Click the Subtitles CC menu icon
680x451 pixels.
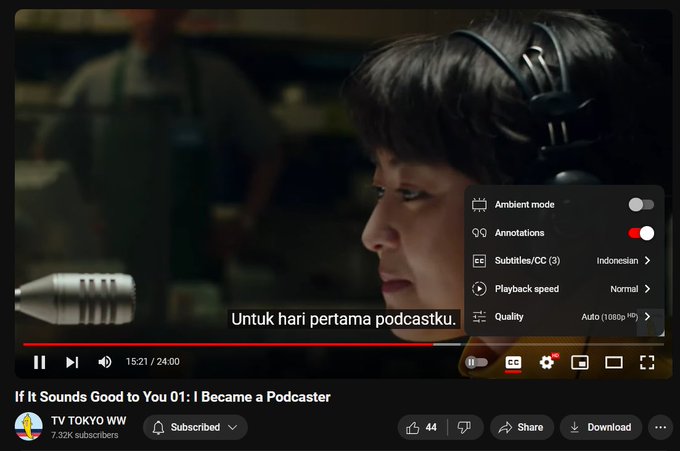click(479, 261)
